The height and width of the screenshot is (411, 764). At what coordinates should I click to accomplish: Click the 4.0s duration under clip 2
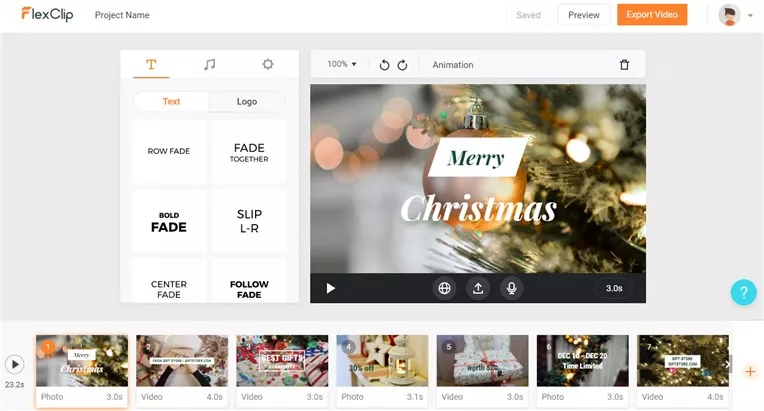(x=214, y=397)
